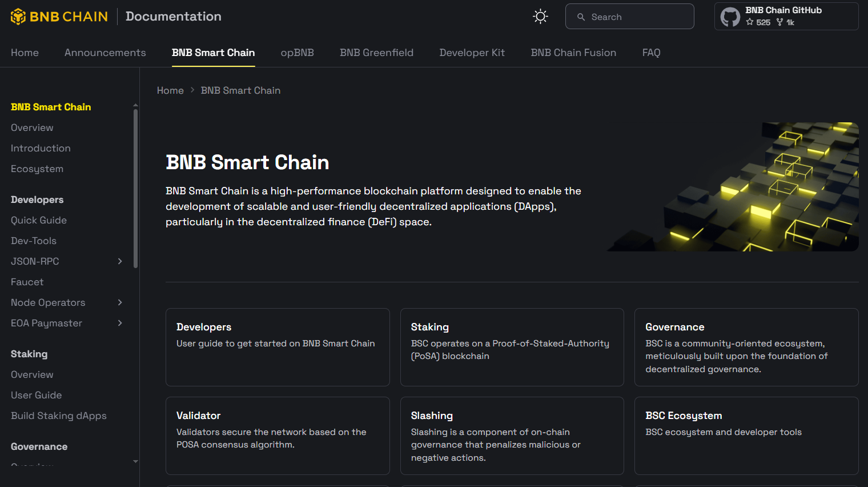Expand the EOA Paymaster sidebar chevron

click(x=120, y=323)
